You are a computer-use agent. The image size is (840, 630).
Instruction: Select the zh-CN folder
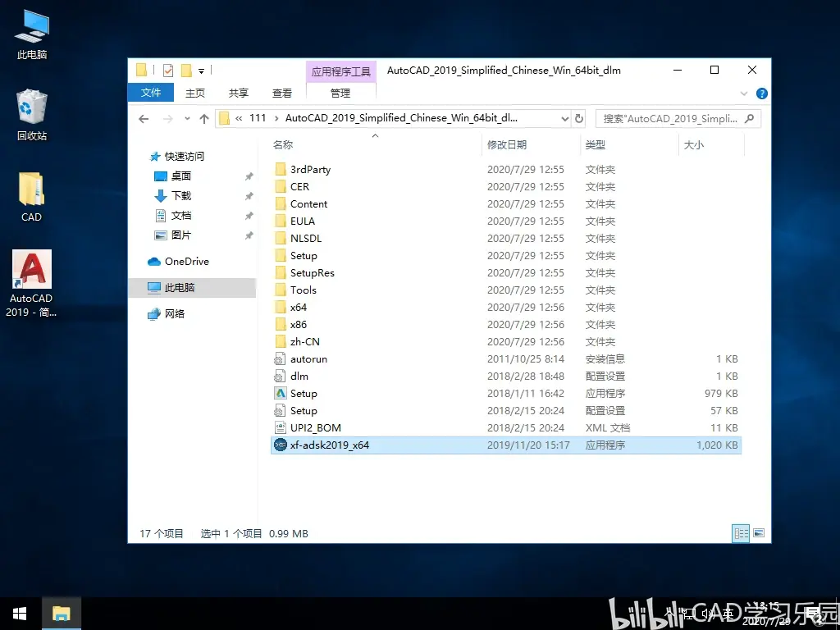304,341
